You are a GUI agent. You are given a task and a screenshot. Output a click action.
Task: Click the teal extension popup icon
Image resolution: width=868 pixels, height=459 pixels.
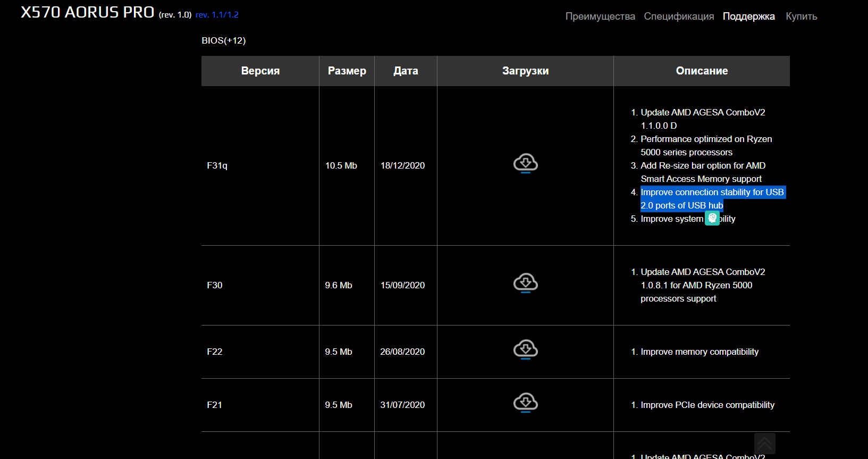712,218
